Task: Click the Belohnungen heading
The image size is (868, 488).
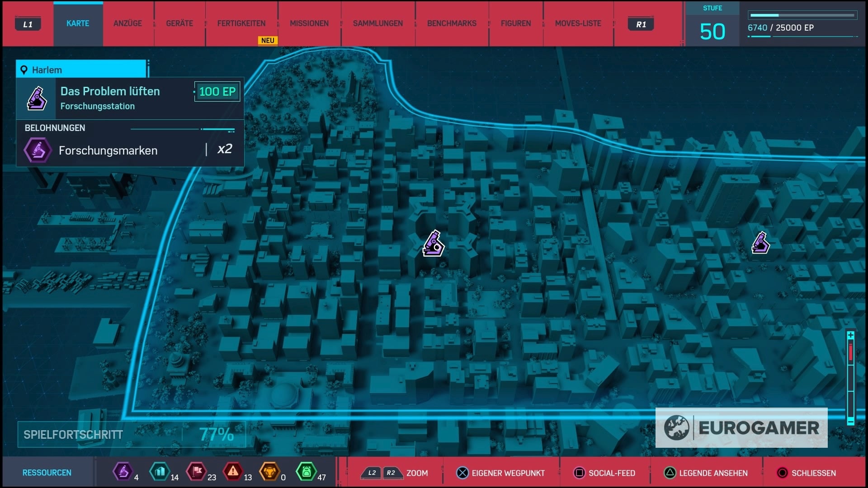Action: point(55,128)
